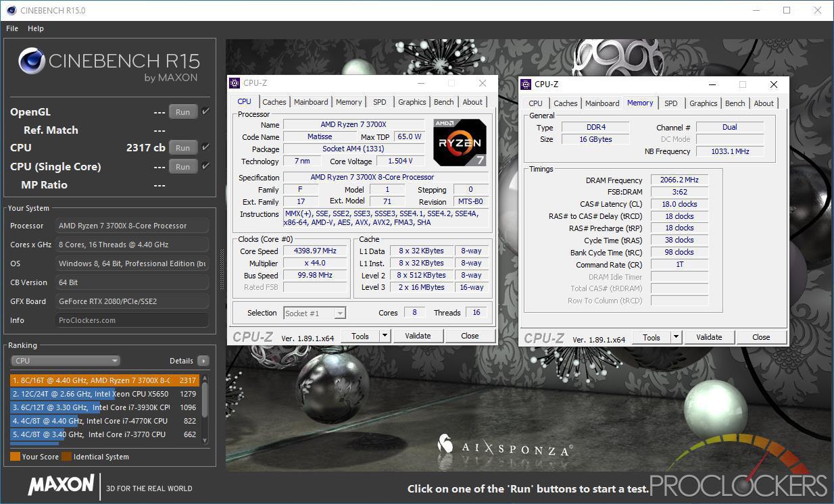Open Bench tab in left CPU-Z window
Viewport: 834px width, 504px height.
[444, 102]
